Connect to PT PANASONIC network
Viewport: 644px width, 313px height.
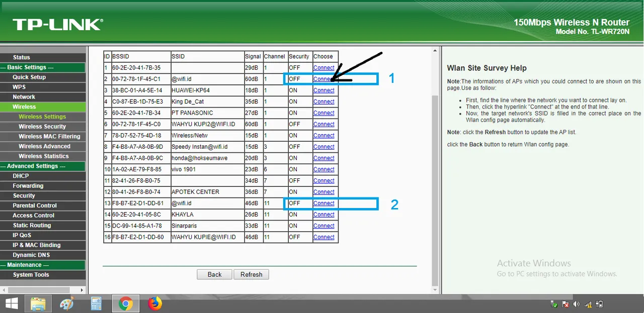pos(324,113)
